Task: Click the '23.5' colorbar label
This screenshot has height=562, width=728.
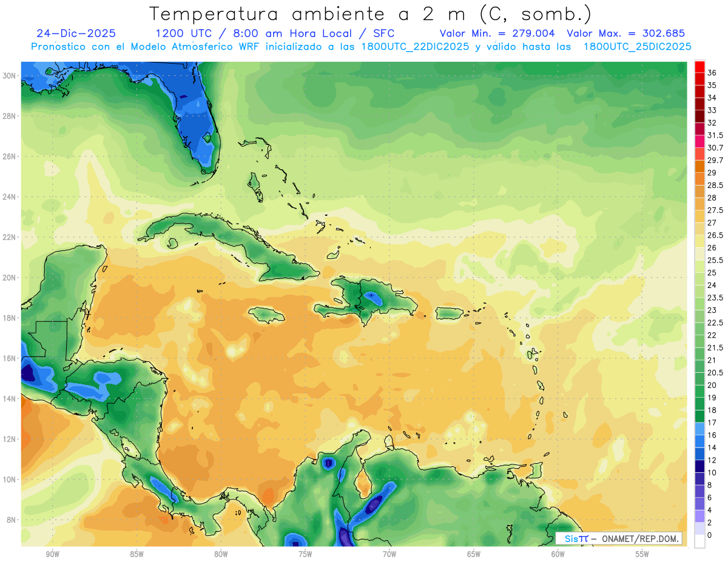Action: [x=715, y=298]
